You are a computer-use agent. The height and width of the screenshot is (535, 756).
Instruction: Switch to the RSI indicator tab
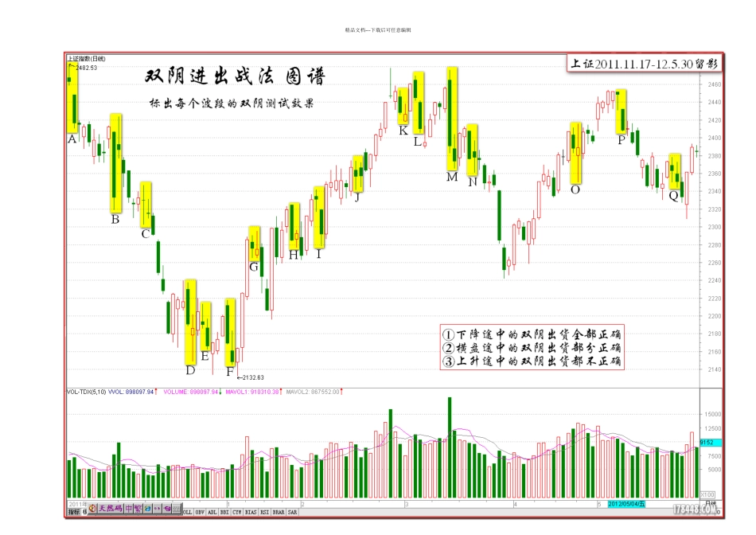pyautogui.click(x=264, y=513)
